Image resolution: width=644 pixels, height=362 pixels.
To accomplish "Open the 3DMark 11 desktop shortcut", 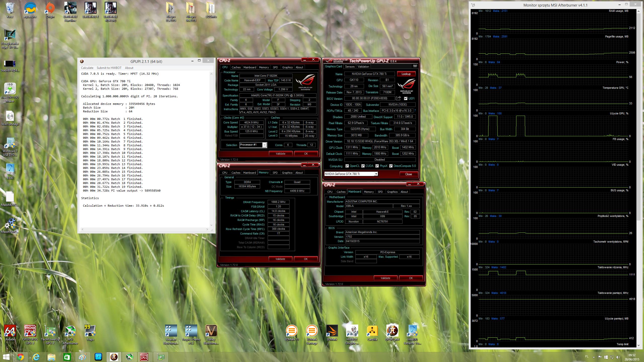I will point(292,333).
